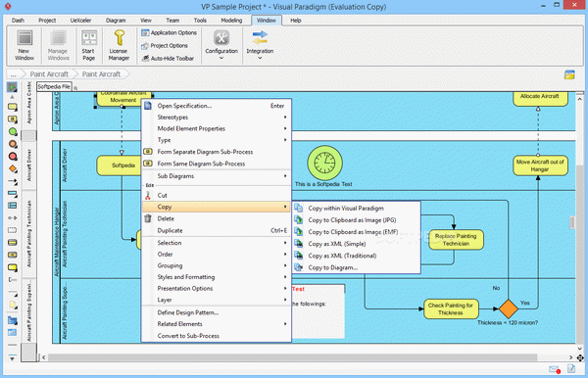This screenshot has width=588, height=378.
Task: Expand the Styles and Formatting submenu
Action: (x=217, y=277)
